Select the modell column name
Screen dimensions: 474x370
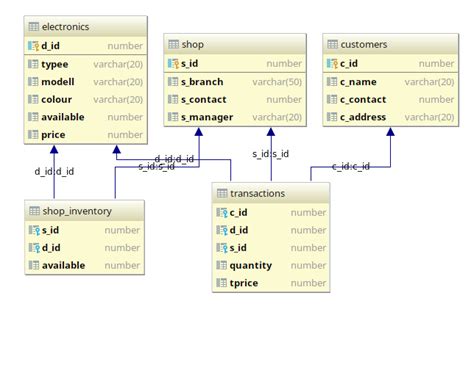58,82
